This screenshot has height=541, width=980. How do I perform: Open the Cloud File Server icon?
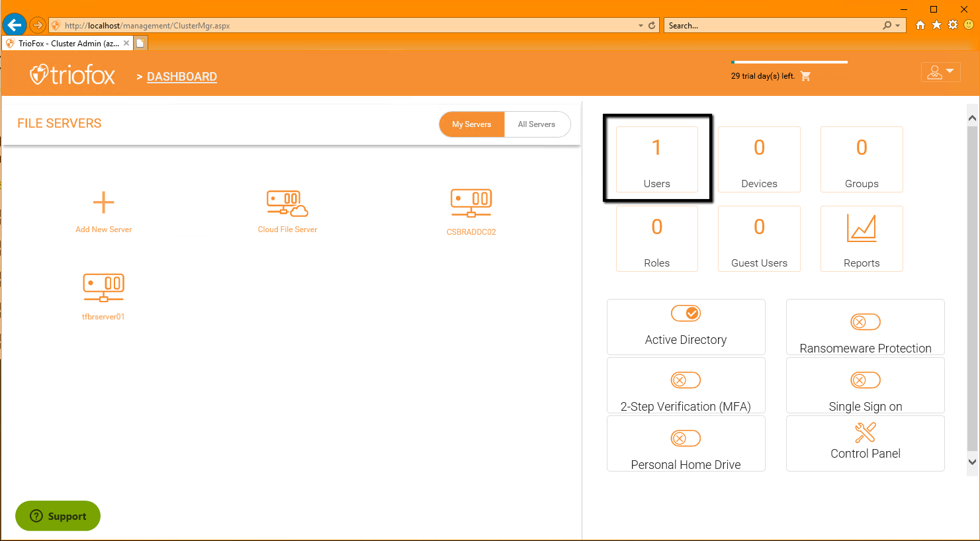coord(287,203)
